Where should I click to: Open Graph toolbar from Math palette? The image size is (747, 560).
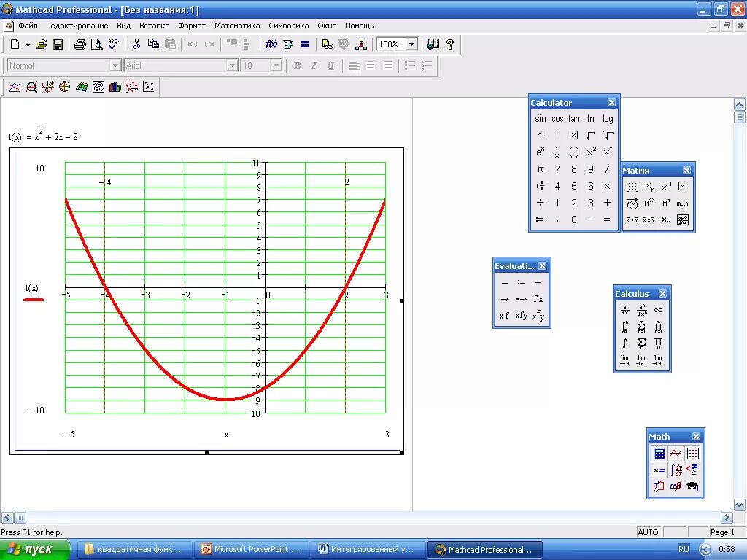click(676, 454)
